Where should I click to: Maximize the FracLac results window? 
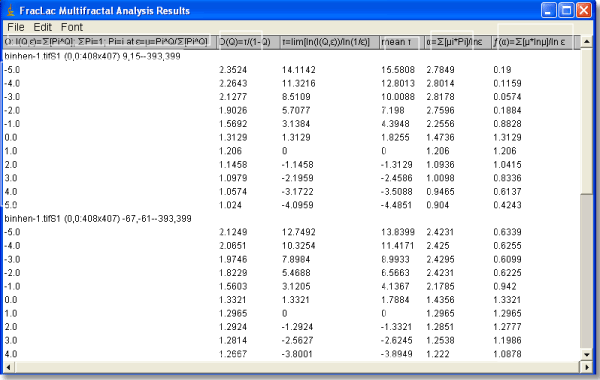566,10
